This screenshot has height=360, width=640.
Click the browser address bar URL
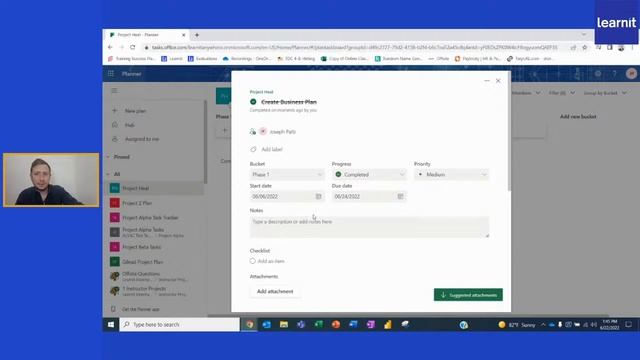pos(354,47)
